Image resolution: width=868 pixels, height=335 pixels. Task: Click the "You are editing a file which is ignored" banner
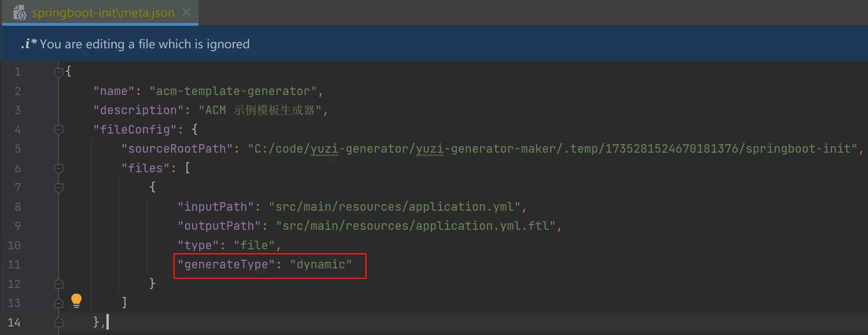point(434,44)
